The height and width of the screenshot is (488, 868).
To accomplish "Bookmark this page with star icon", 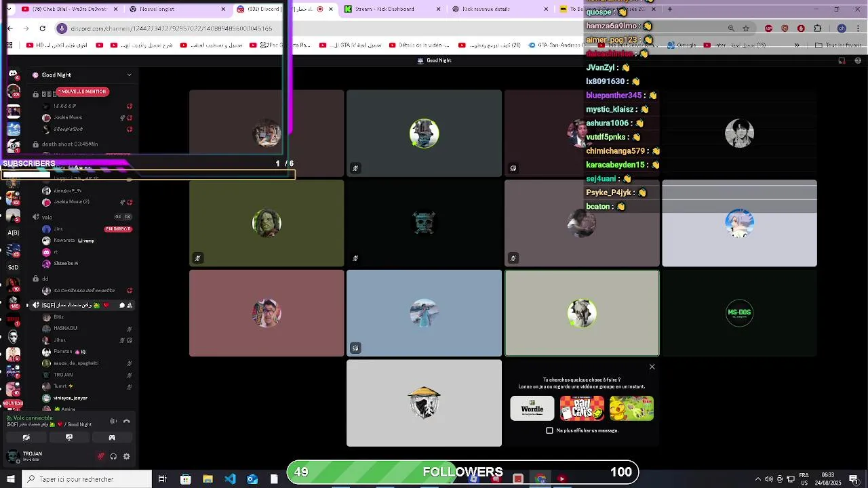I will pos(746,28).
